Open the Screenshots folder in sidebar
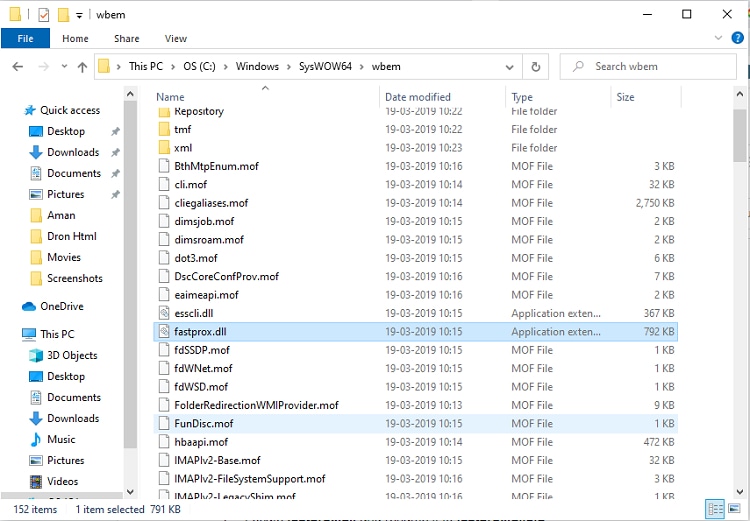The height and width of the screenshot is (521, 750). coord(75,278)
